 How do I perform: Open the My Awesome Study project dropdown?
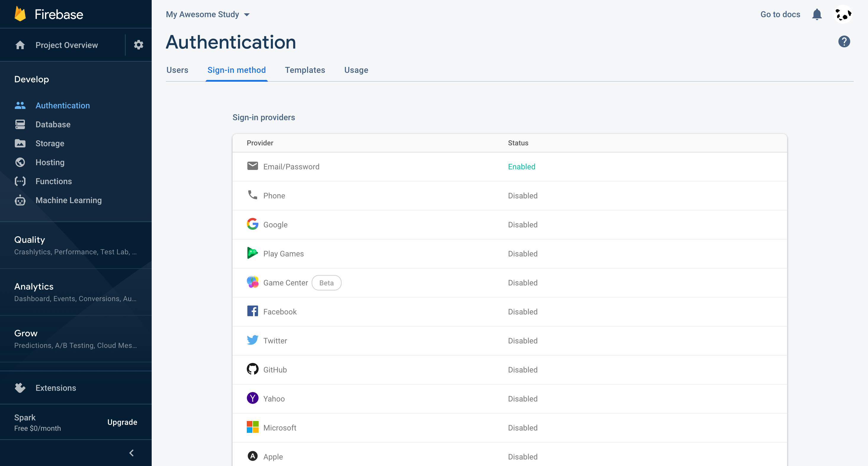[x=208, y=15]
